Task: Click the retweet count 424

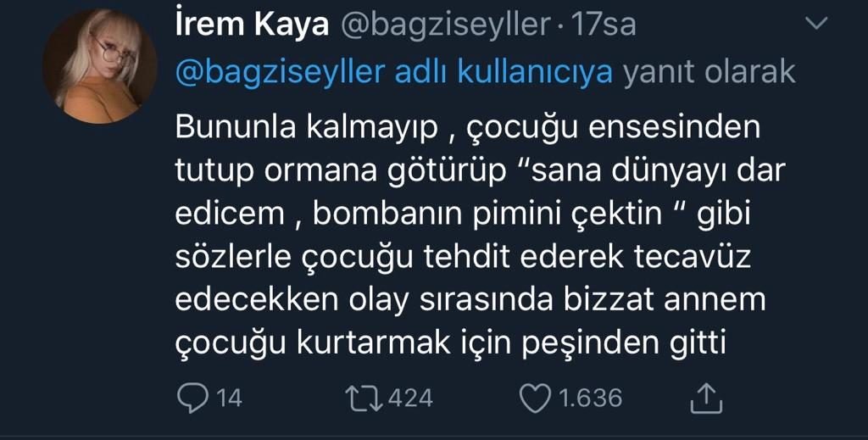Action: (x=411, y=398)
